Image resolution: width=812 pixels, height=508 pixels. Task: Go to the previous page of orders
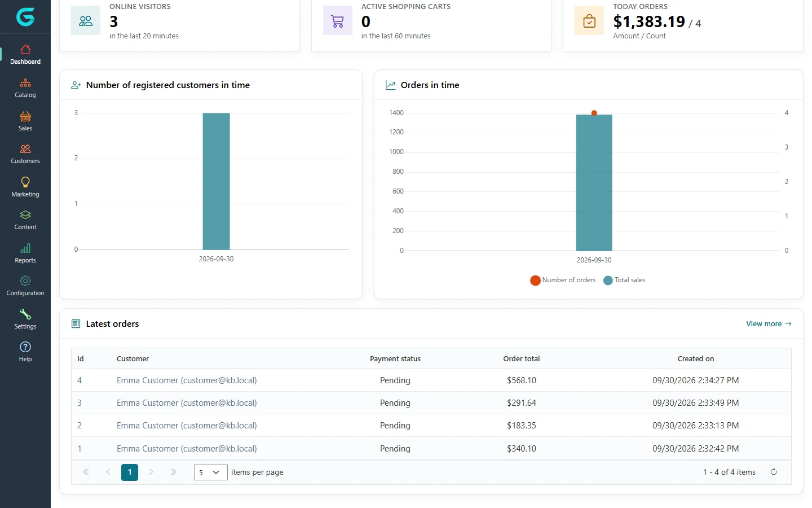coord(108,472)
